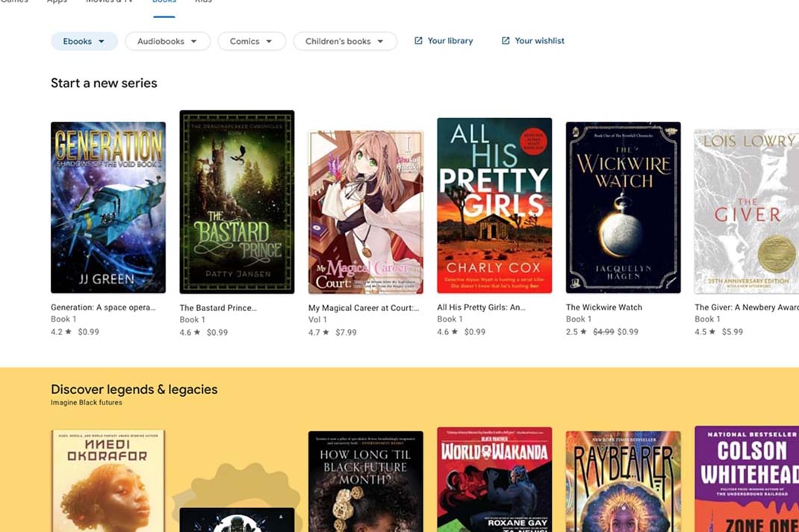The height and width of the screenshot is (532, 799).
Task: Click the $5.99 price of The Giver
Action: pyautogui.click(x=733, y=331)
